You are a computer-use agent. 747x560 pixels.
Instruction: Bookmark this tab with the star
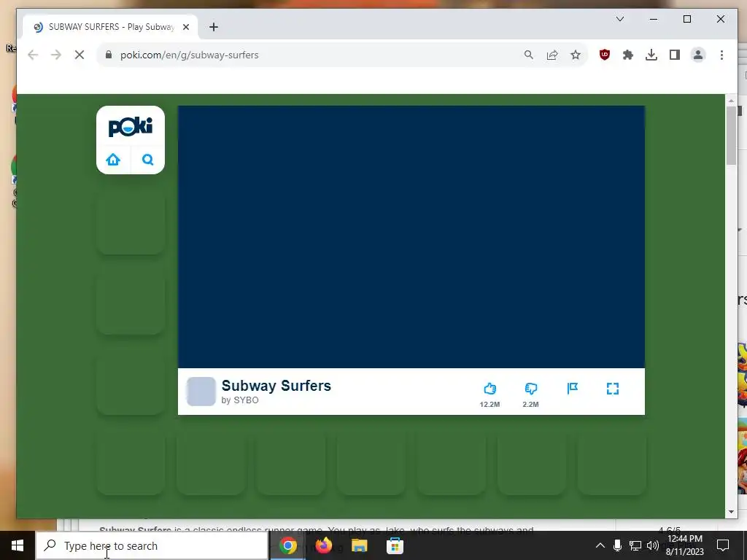(576, 55)
